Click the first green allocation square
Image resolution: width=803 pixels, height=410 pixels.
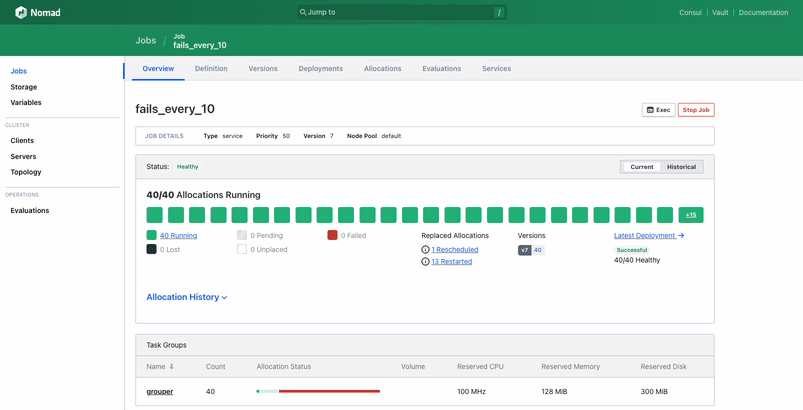click(154, 215)
